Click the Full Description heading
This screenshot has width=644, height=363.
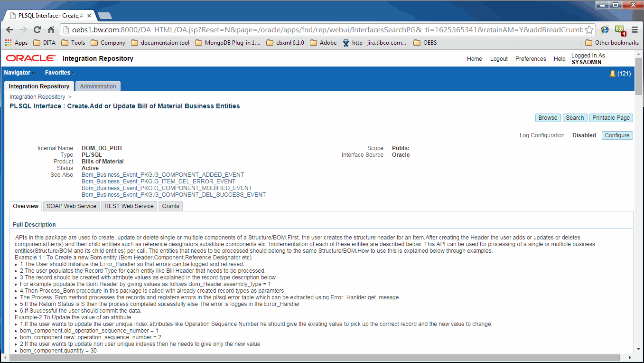pos(34,225)
